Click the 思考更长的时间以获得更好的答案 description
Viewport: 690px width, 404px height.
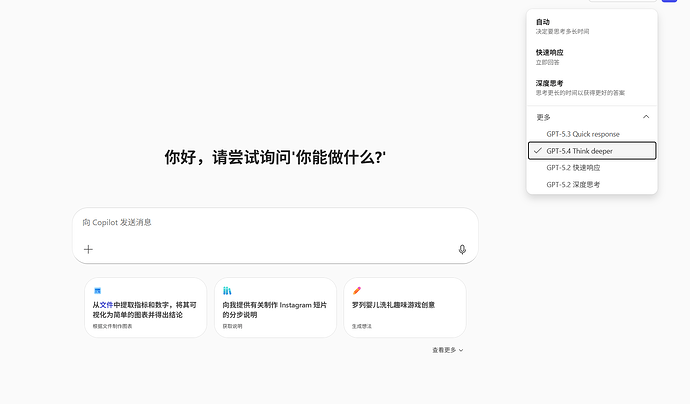pyautogui.click(x=580, y=93)
